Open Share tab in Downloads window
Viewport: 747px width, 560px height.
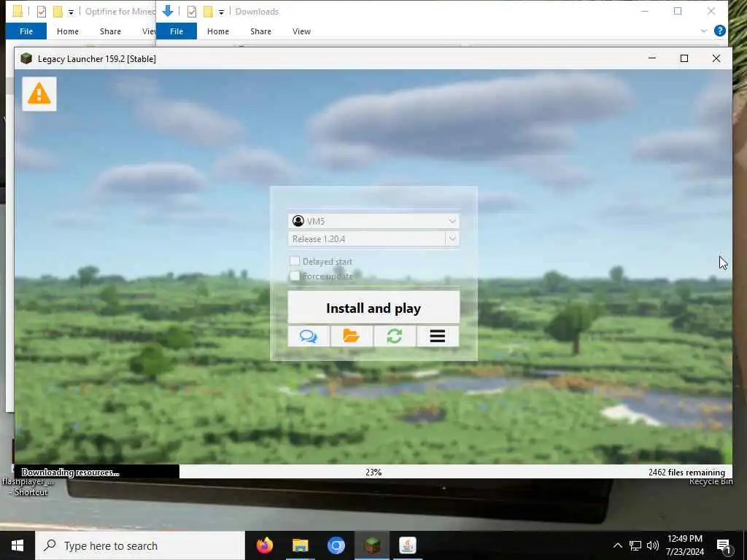point(260,31)
